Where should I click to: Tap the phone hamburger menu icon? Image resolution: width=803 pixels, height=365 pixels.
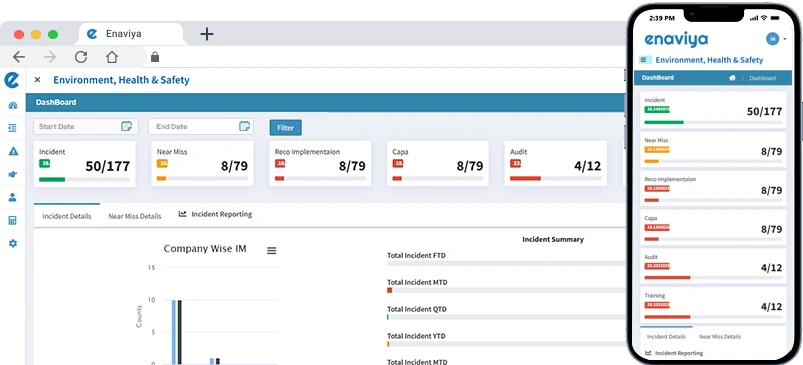coord(644,60)
